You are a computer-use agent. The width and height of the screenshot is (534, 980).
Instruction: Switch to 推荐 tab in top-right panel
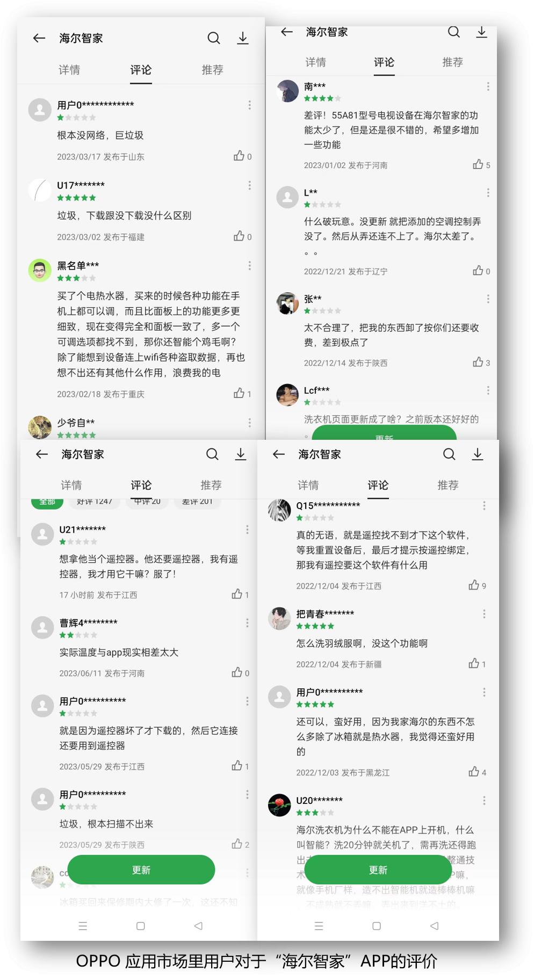pyautogui.click(x=452, y=62)
